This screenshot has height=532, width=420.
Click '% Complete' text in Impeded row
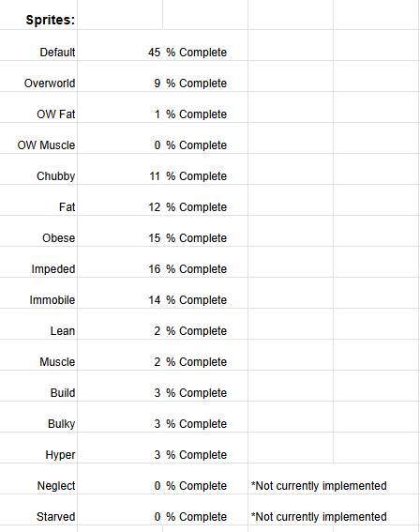point(196,269)
